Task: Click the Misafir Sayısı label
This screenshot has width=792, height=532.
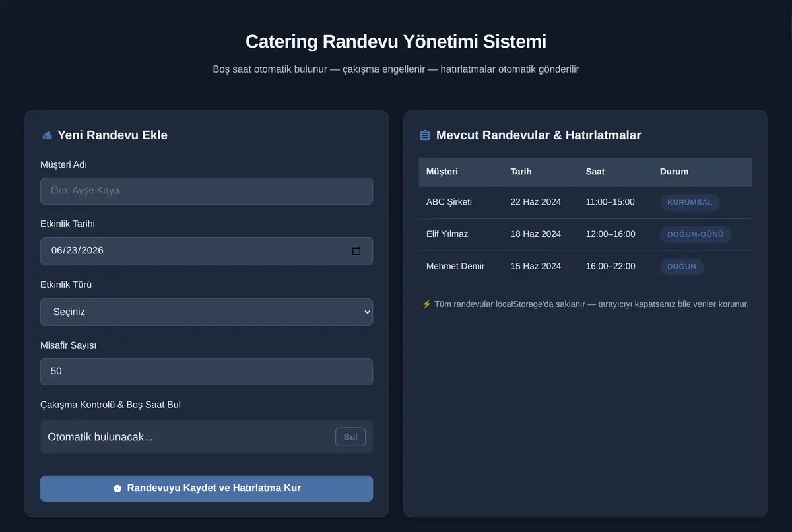Action: pos(69,345)
